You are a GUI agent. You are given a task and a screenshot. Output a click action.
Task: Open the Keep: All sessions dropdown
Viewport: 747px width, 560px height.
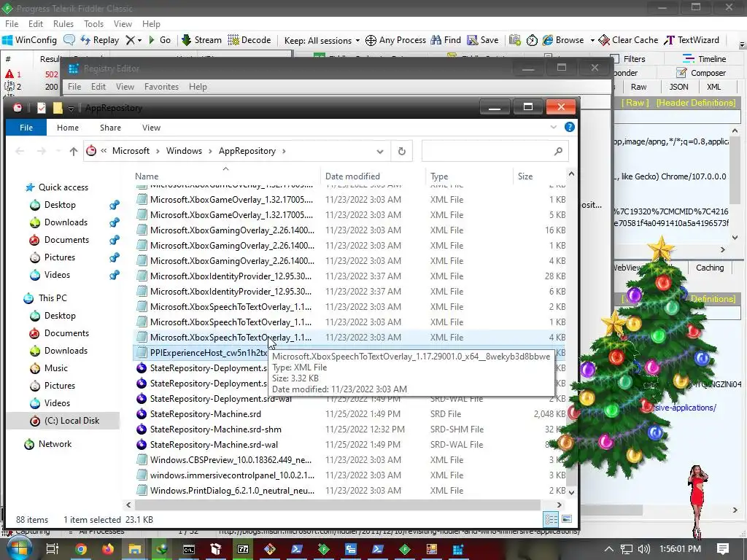point(322,41)
